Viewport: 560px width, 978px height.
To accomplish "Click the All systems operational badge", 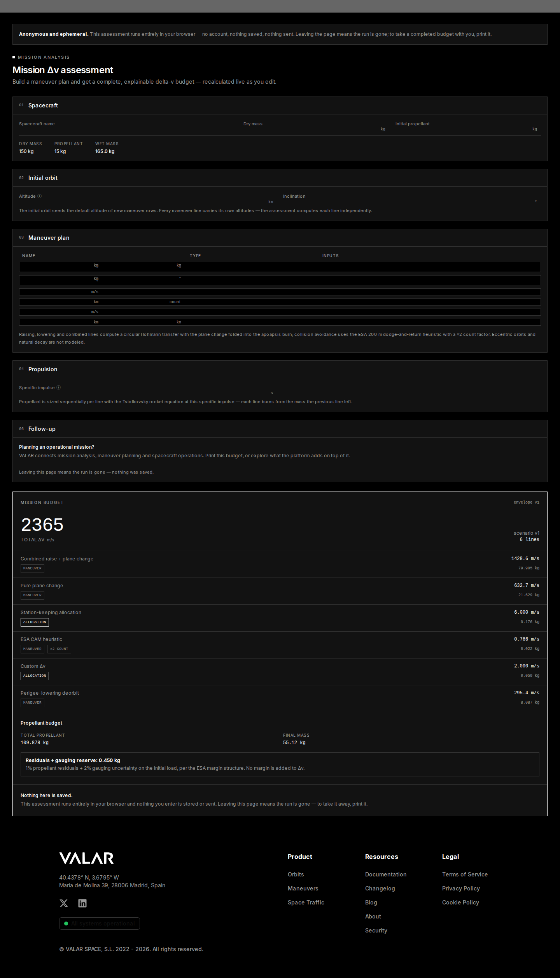I will 100,924.
